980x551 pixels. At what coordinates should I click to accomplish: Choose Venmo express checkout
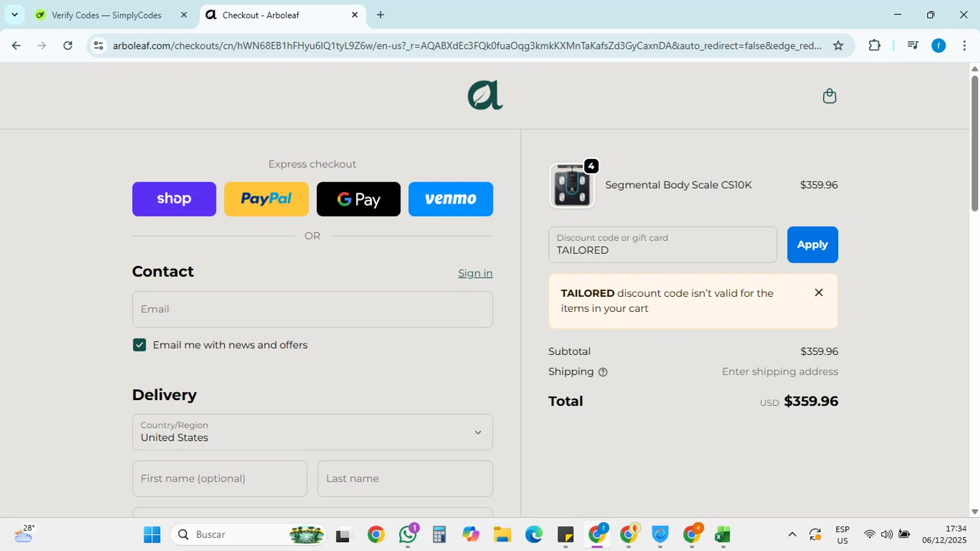(x=451, y=199)
